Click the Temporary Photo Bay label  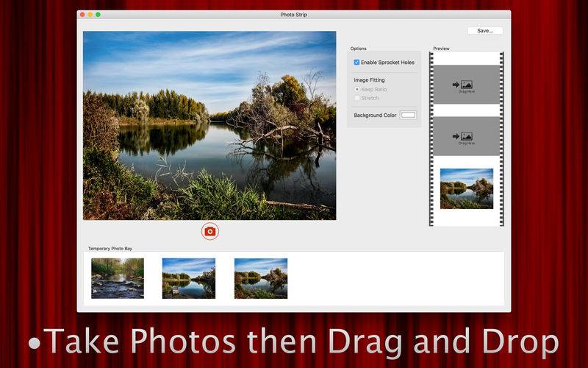(110, 249)
